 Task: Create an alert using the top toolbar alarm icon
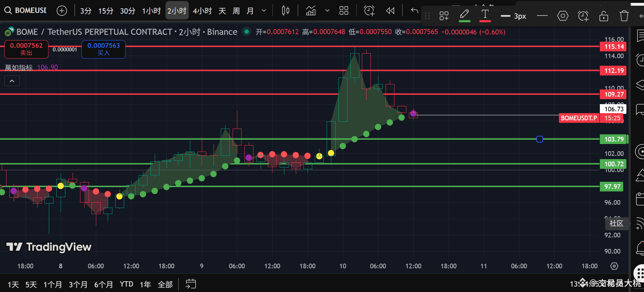click(369, 11)
